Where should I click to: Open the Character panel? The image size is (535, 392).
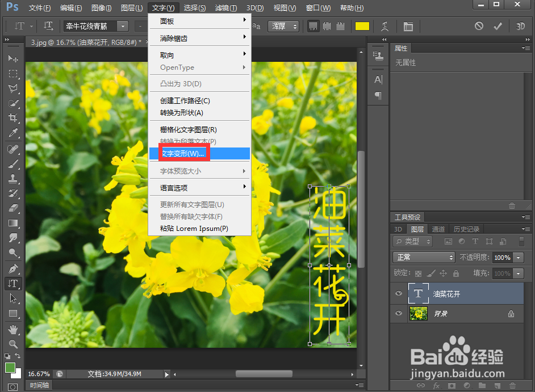coord(378,79)
